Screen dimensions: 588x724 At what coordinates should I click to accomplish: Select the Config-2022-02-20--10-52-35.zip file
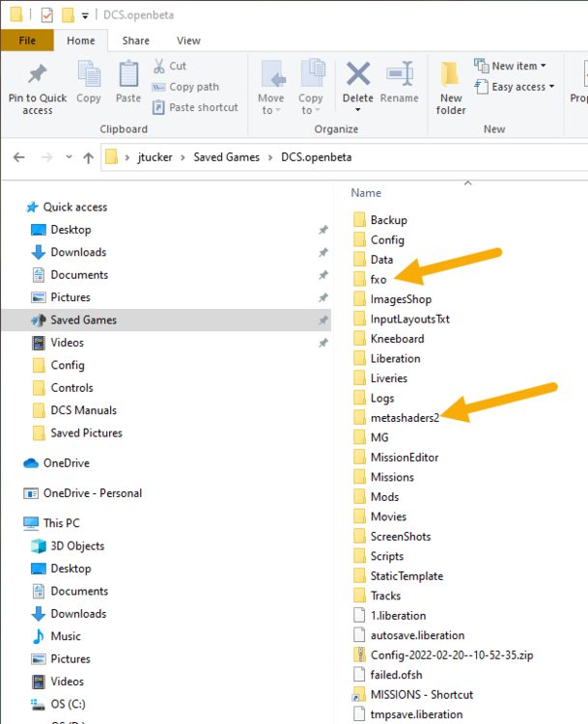[452, 655]
